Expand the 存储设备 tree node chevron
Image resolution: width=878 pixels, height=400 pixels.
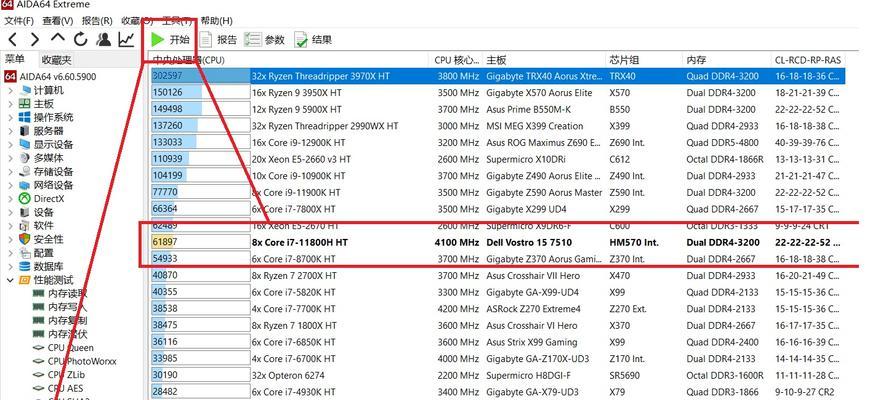click(x=11, y=171)
